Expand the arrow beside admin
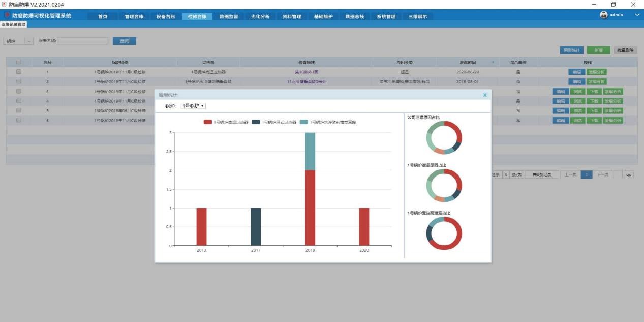This screenshot has height=322, width=644. (637, 15)
